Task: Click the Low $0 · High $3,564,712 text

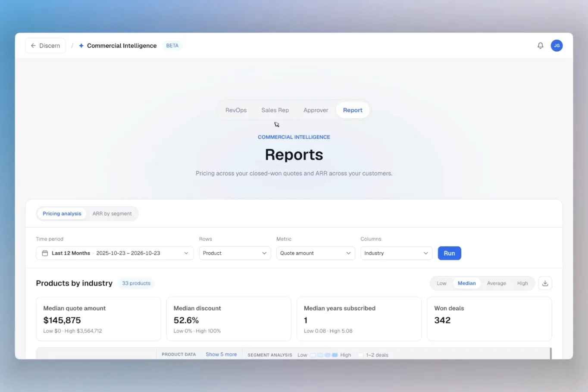Action: coord(72,331)
